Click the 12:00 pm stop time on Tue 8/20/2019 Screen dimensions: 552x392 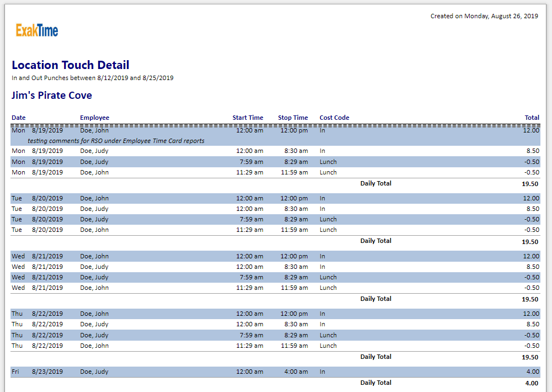(x=294, y=198)
